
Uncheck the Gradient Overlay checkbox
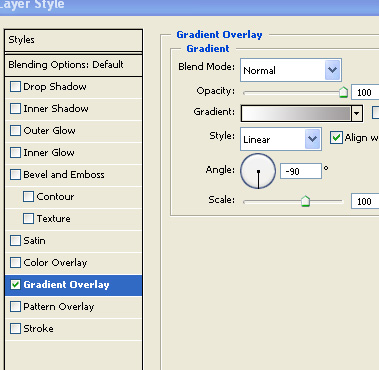click(15, 285)
